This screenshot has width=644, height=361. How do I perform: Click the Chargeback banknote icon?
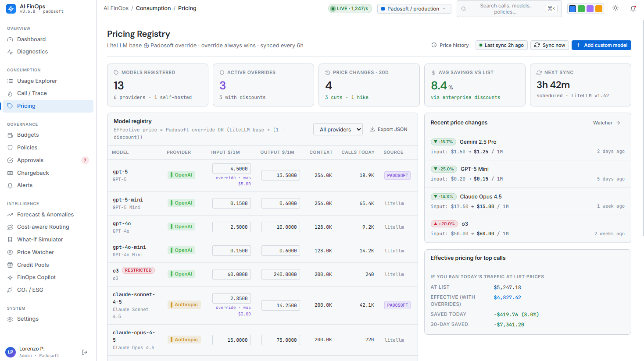(x=10, y=173)
